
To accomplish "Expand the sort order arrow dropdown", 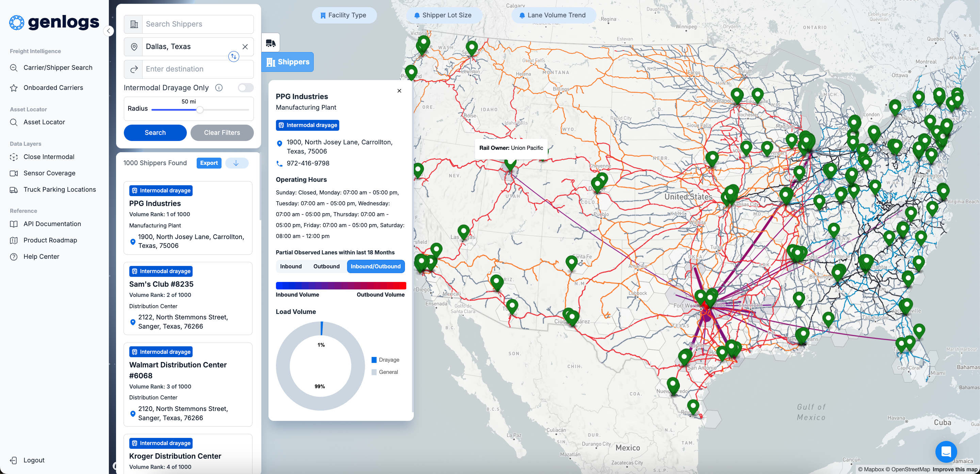I will [x=236, y=163].
